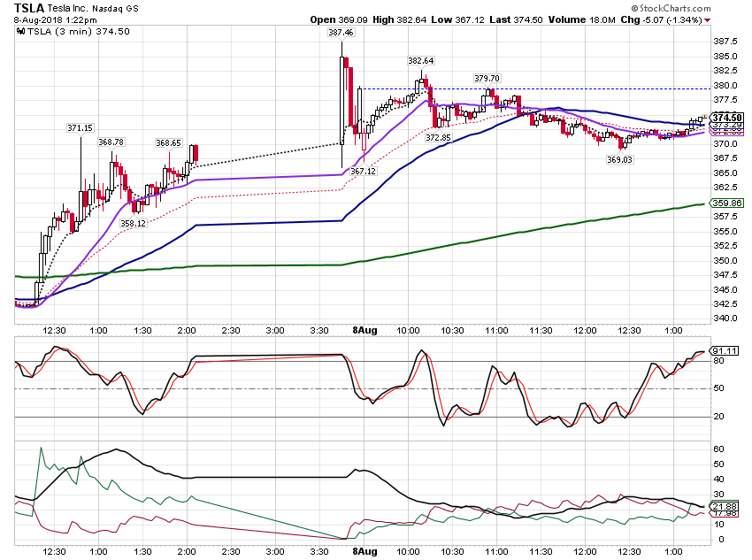The image size is (752, 560).
Task: Click the "368.78" price annotation
Action: pos(111,142)
